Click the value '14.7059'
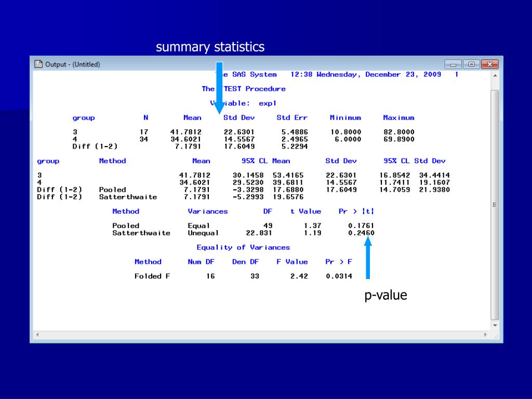This screenshot has height=399, width=532. tap(395, 190)
